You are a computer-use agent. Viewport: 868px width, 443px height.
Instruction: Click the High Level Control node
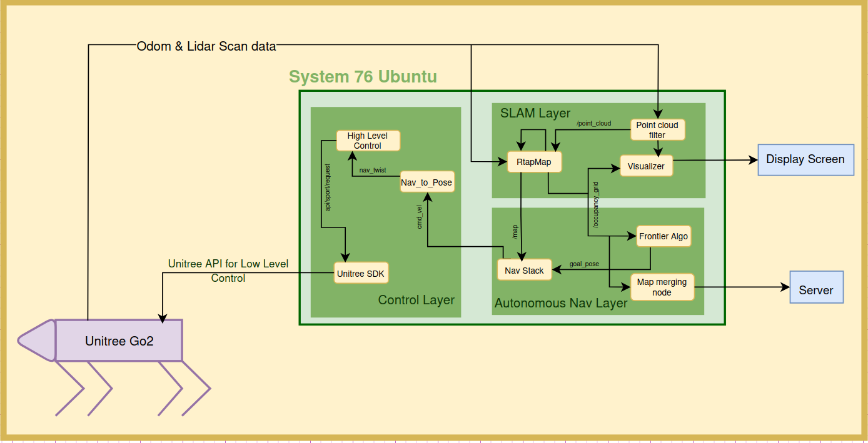(x=367, y=141)
